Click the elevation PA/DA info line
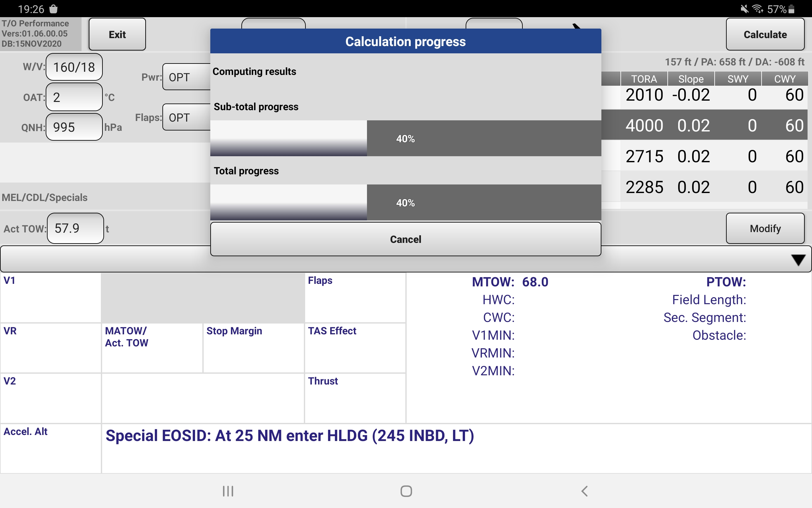Image resolution: width=812 pixels, height=508 pixels. [735, 62]
